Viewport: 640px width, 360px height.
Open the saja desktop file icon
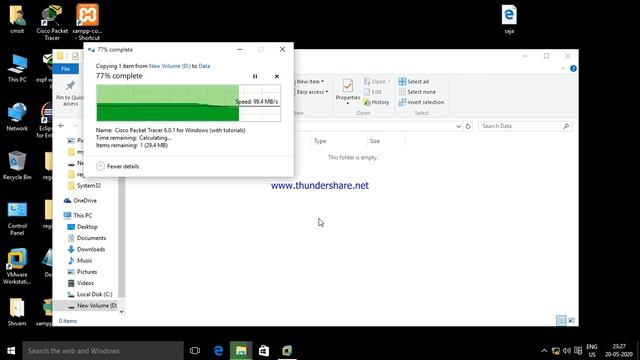pos(509,19)
